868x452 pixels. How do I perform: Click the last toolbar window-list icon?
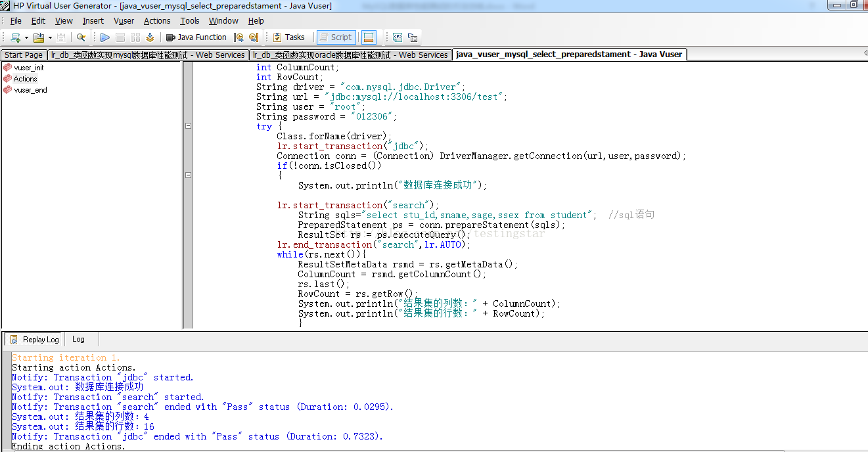pos(413,37)
